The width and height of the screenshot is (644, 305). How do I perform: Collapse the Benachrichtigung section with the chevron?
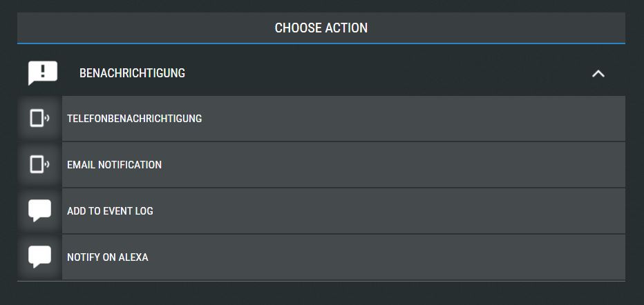(x=598, y=73)
